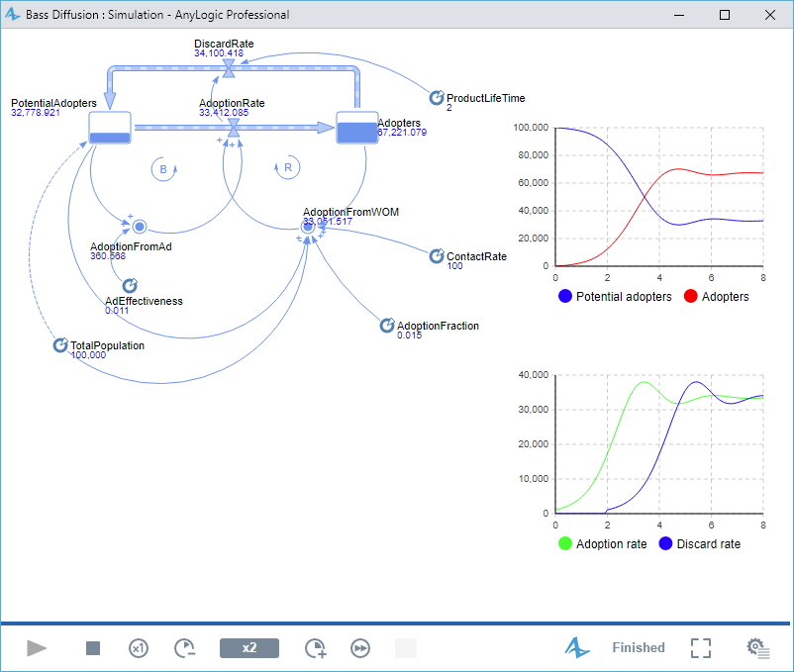
Task: Select the ContactRate parameter icon
Action: tap(437, 256)
